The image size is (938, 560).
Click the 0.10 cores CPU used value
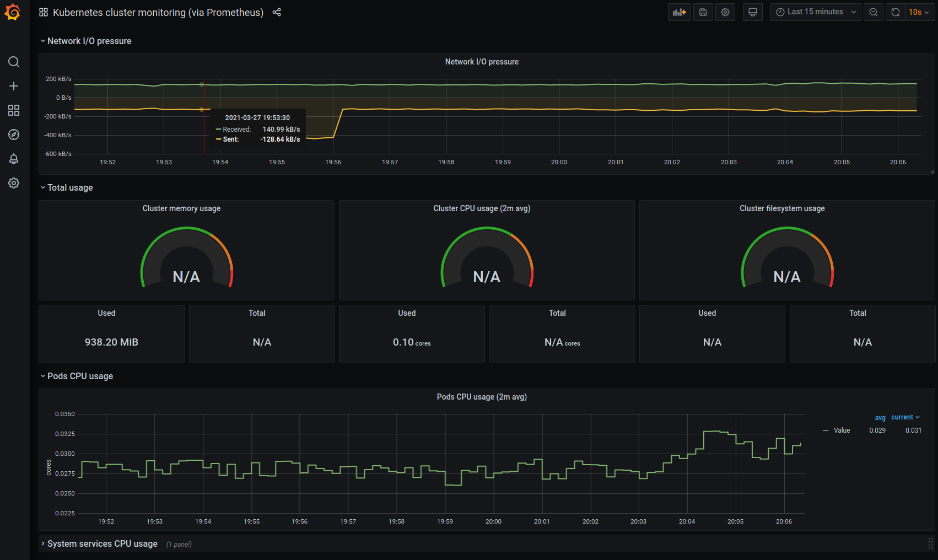[x=412, y=342]
